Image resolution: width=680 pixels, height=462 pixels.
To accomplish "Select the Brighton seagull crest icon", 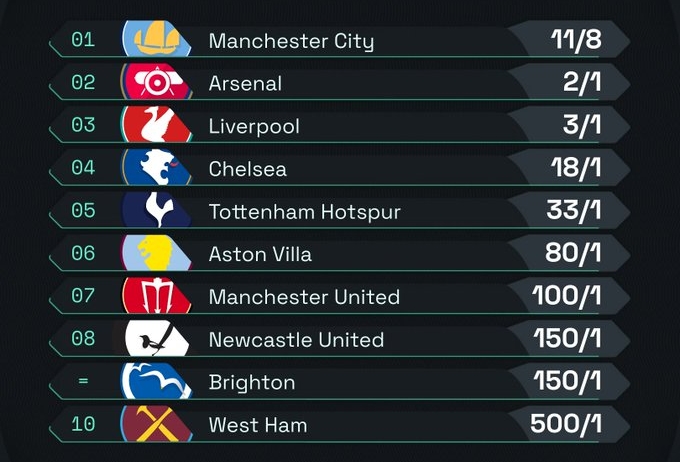I will point(157,381).
